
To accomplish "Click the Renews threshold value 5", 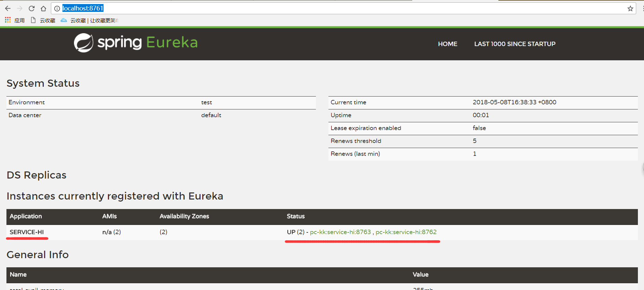I will [475, 141].
